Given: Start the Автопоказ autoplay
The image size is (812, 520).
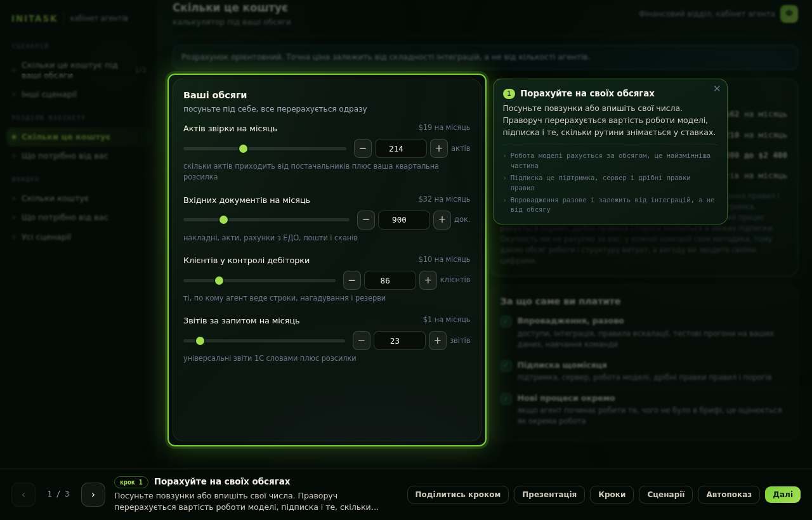Looking at the screenshot, I should [729, 495].
